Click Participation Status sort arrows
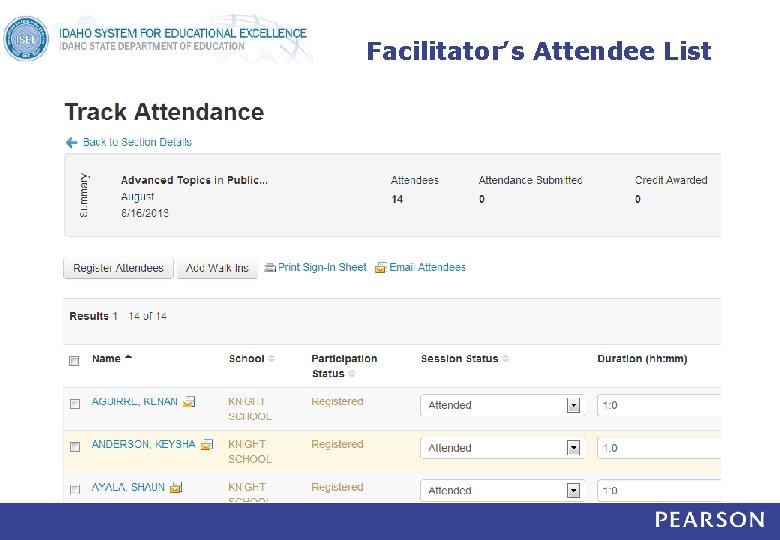Image resolution: width=780 pixels, height=540 pixels. coord(352,374)
